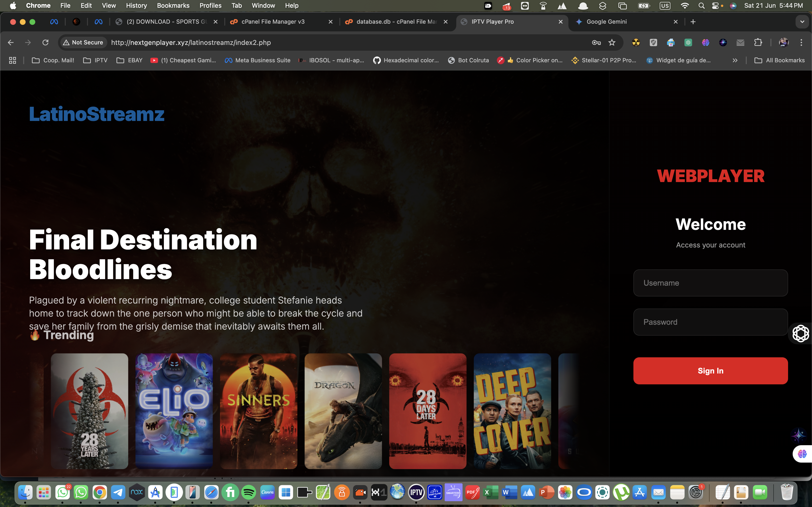This screenshot has height=507, width=812.
Task: Open uTorrent from the Dock
Action: (x=621, y=492)
